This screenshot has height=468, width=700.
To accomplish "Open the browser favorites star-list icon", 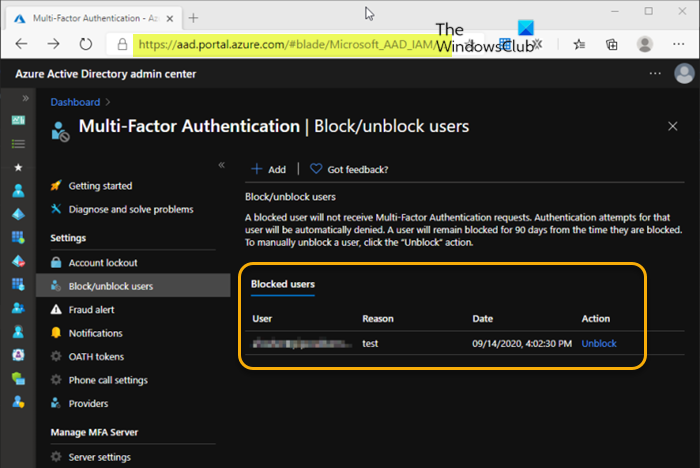I will tap(579, 44).
